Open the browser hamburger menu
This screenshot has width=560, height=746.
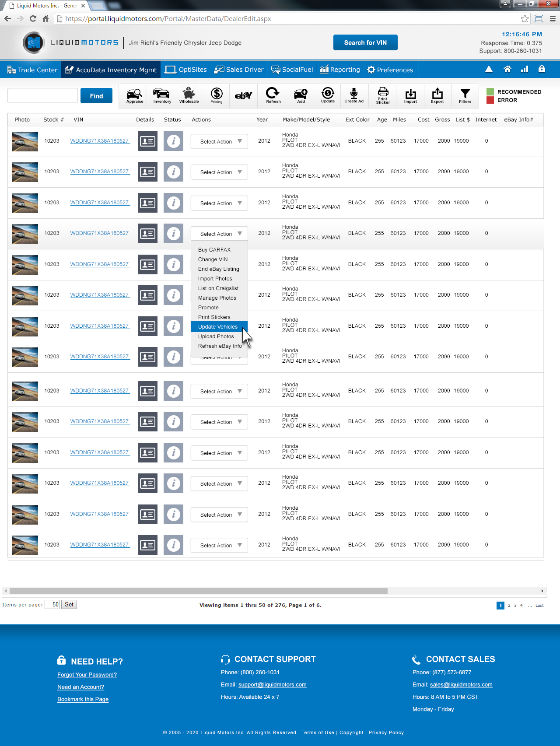[x=553, y=18]
